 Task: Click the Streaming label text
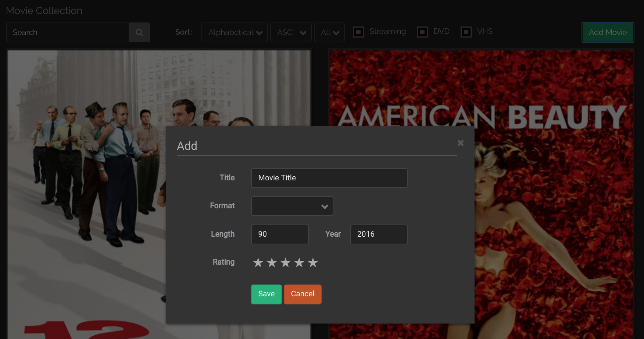coord(387,32)
